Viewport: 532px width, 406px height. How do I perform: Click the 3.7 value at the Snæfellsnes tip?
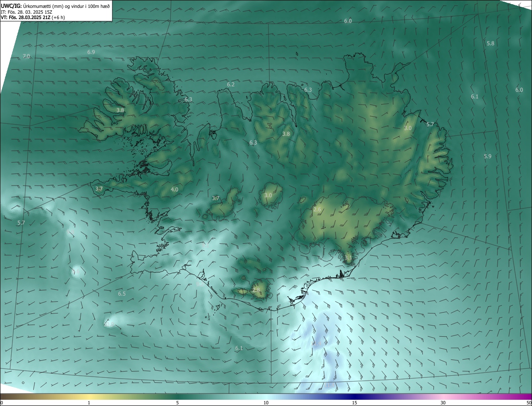[99, 188]
